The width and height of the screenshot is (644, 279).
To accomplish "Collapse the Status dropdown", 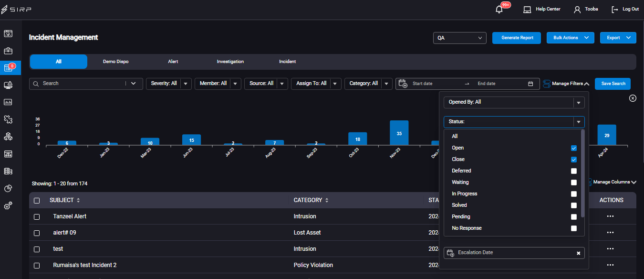I will coord(579,122).
